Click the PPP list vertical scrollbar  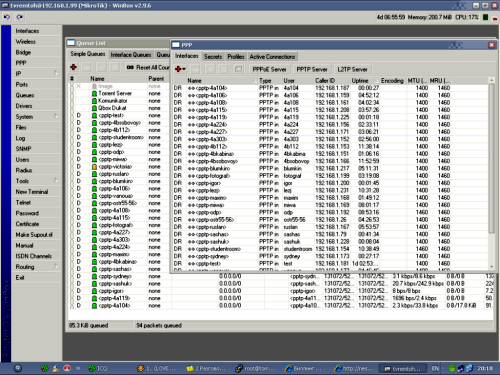coord(491,159)
